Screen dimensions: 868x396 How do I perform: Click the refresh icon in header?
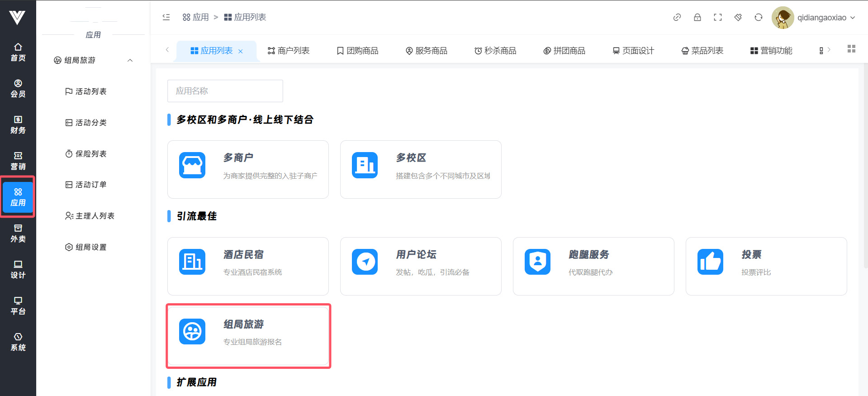coord(758,18)
